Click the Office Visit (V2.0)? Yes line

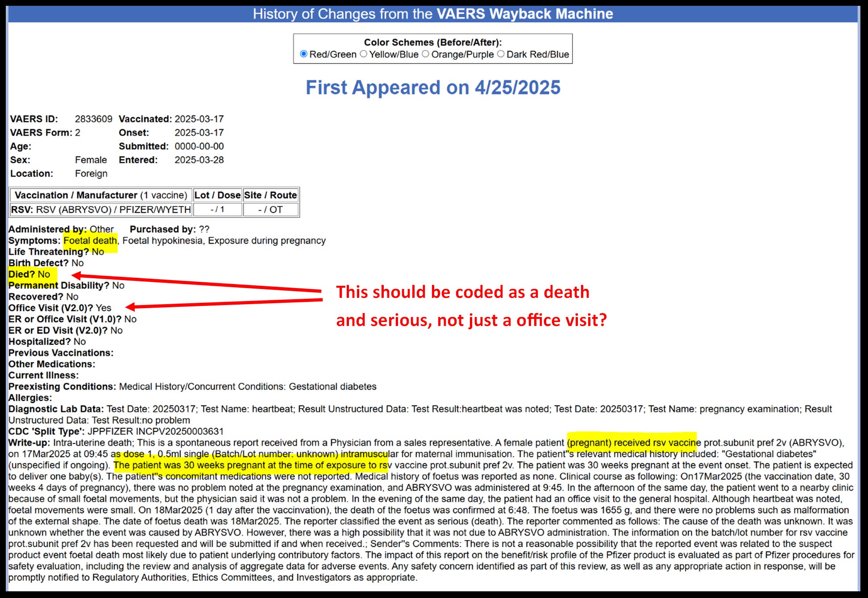(x=60, y=308)
